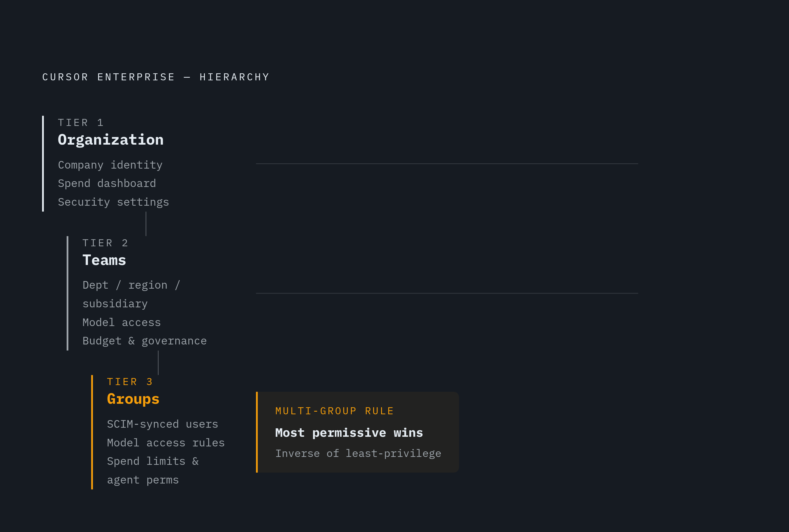
Task: Select the Tier 1 label
Action: (81, 122)
